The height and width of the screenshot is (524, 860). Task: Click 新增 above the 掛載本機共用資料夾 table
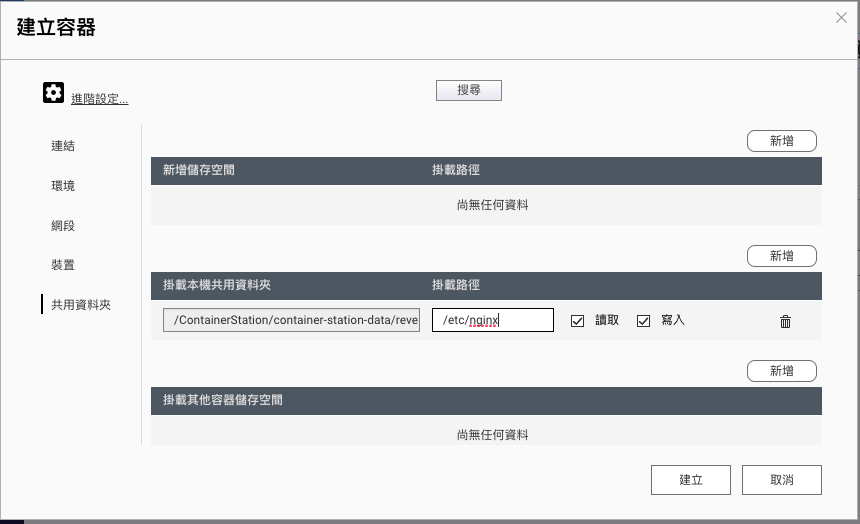coord(782,256)
